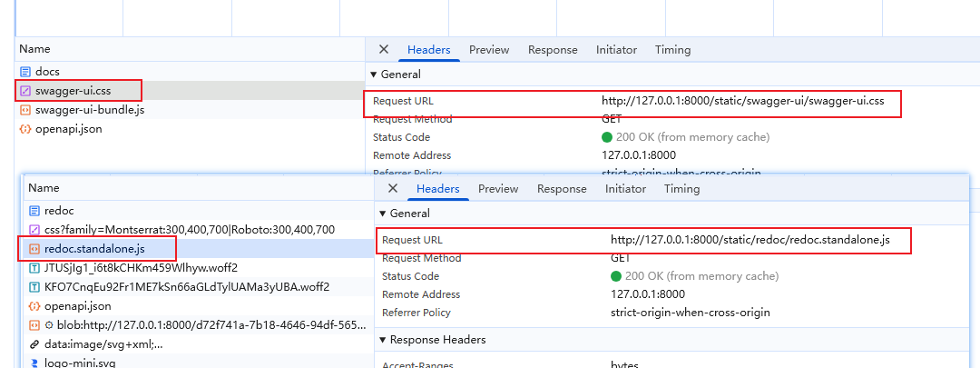Click upper Request Method GET value

(612, 119)
